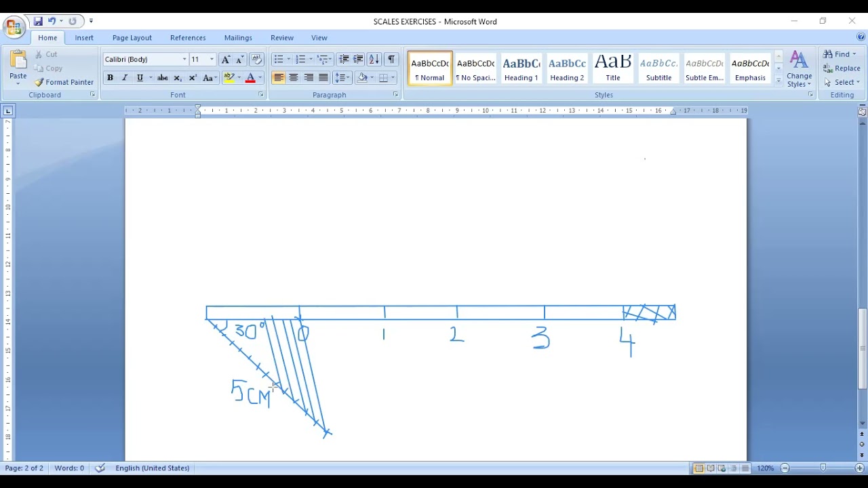Justify the paragraph text

tap(323, 78)
